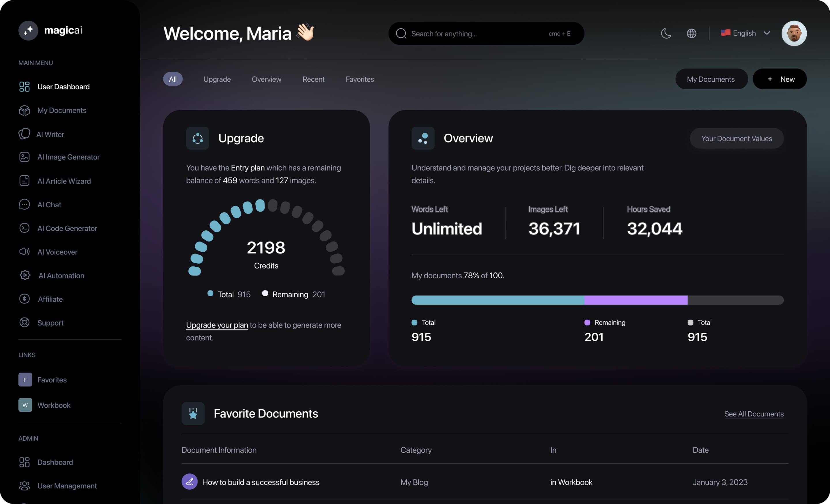Select the Overview tab

click(266, 79)
